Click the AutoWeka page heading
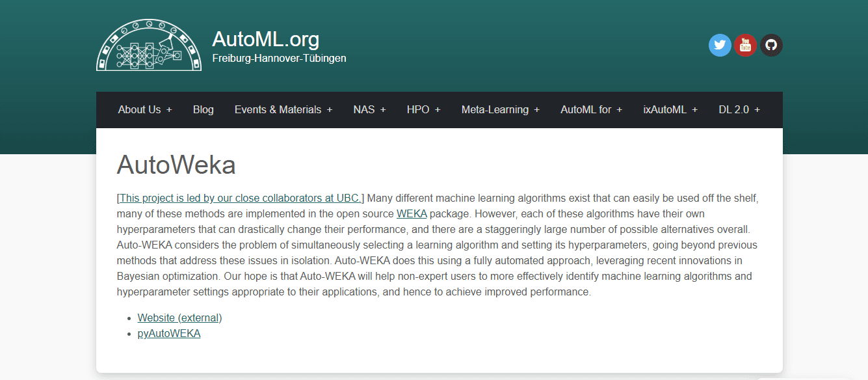Viewport: 868px width, 380px height. pos(176,165)
